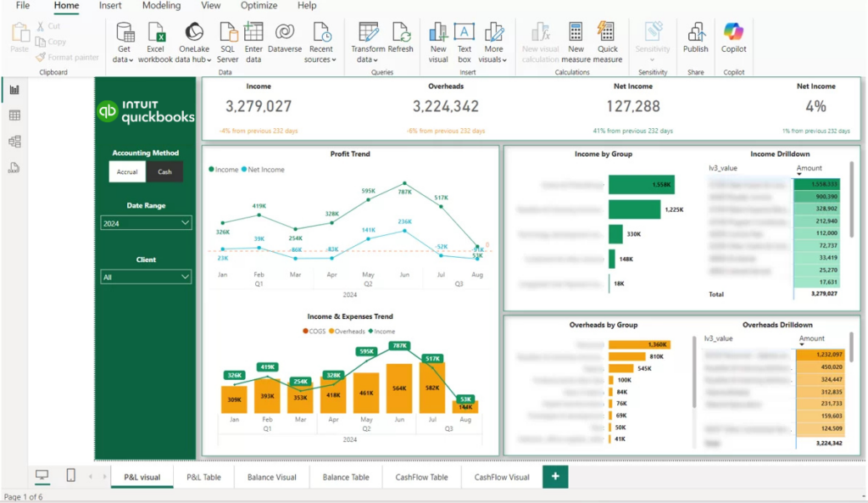
Task: Add a new page with plus button
Action: coord(555,477)
